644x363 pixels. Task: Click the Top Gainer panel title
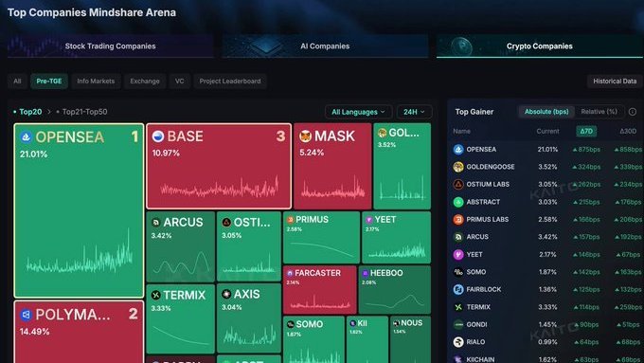coord(474,112)
